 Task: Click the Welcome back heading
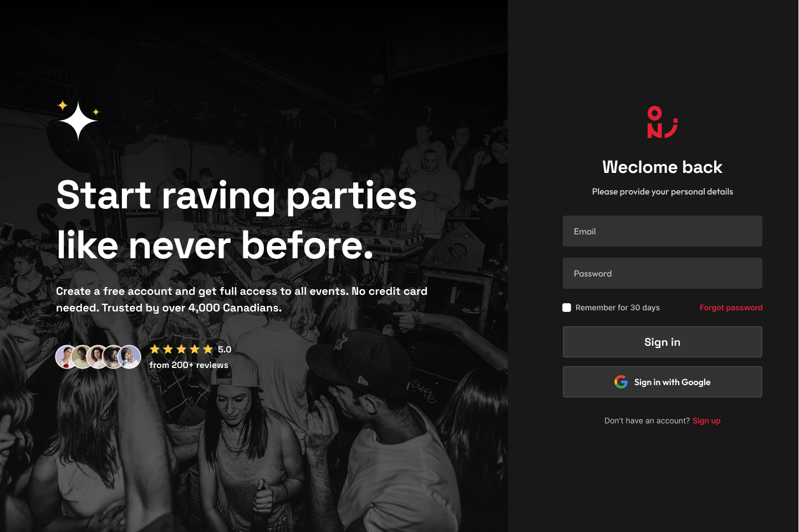(663, 167)
